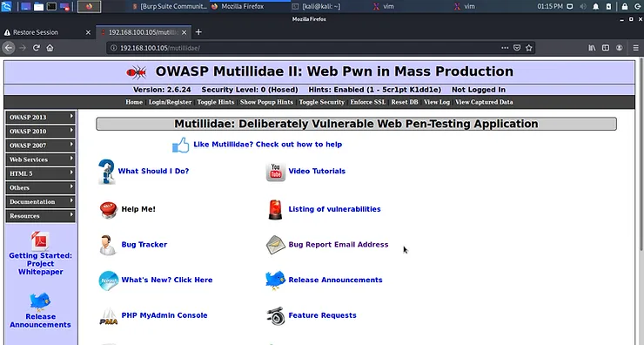This screenshot has width=644, height=345.
Task: Show sidebars icon in Firefox toolbar
Action: coord(606,48)
